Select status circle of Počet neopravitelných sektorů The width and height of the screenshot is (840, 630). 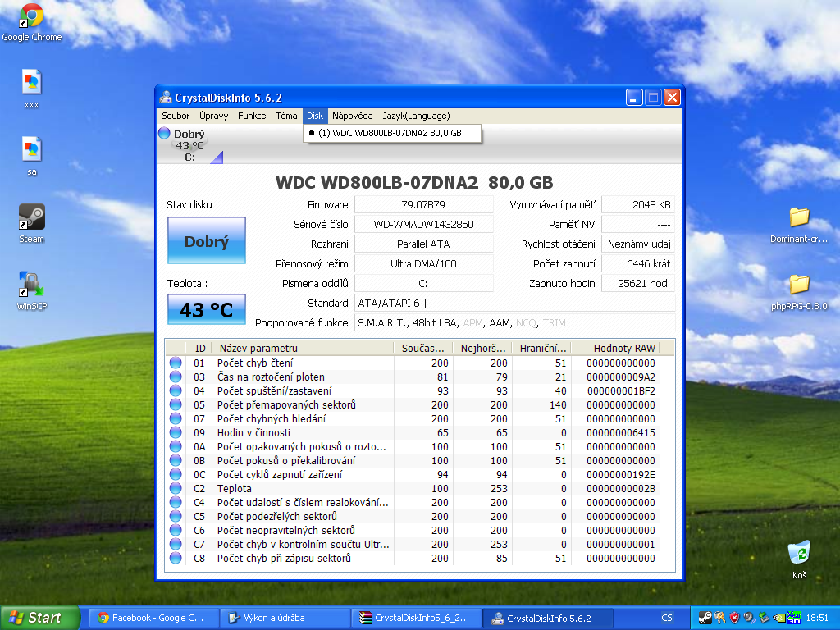[176, 530]
